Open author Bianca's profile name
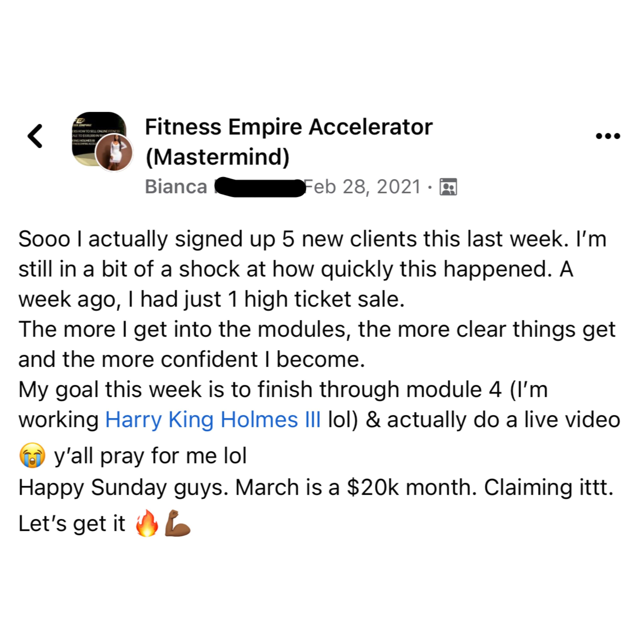 176,187
